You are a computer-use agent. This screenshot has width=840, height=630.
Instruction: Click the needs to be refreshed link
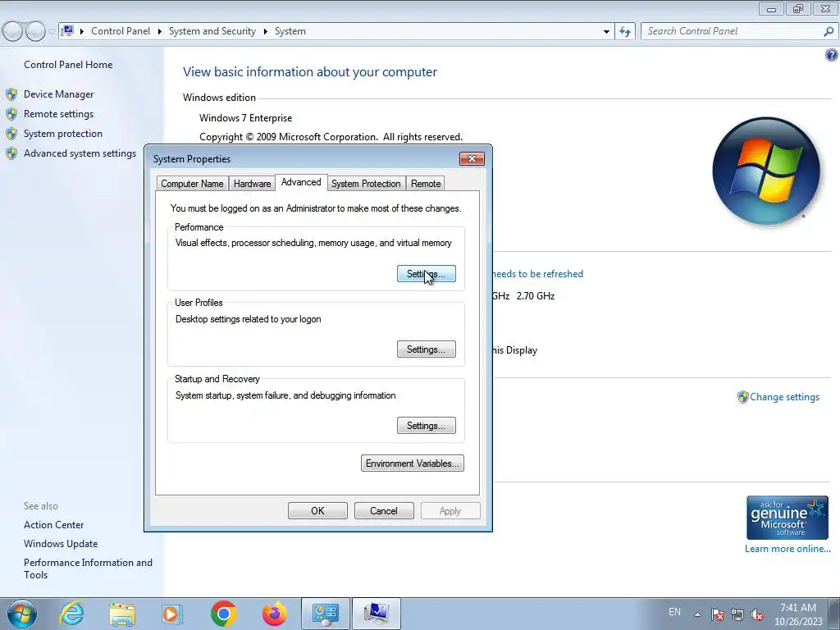coord(537,274)
